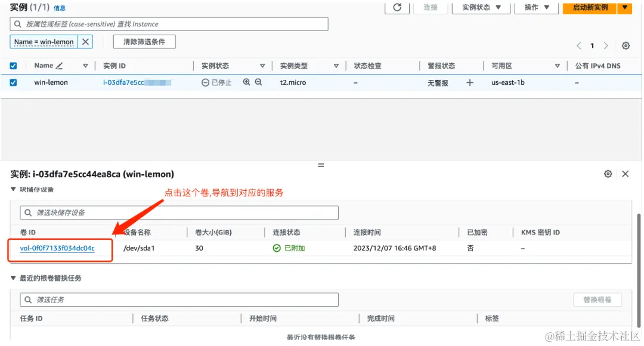Collapse the 最近的根卷替换任务 section

[x=14, y=278]
